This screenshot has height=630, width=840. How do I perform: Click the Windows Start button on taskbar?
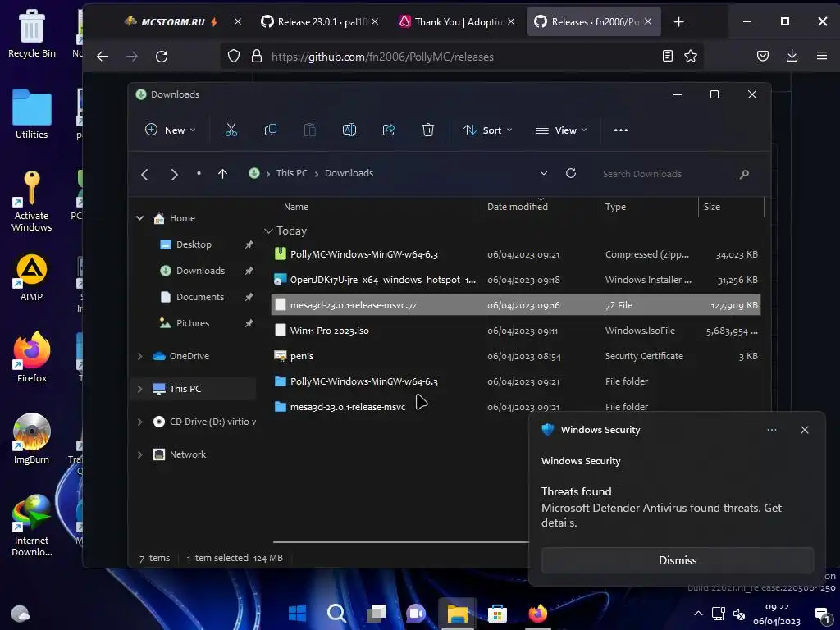[x=297, y=613]
